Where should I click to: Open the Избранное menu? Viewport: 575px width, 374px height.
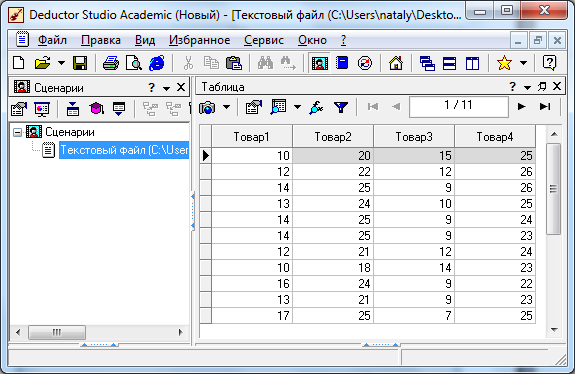(199, 40)
